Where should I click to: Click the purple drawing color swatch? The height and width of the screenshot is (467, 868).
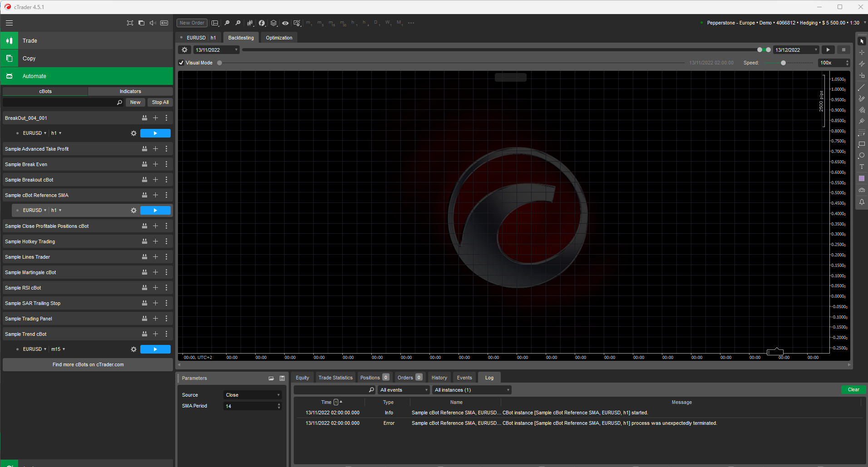[x=862, y=178]
